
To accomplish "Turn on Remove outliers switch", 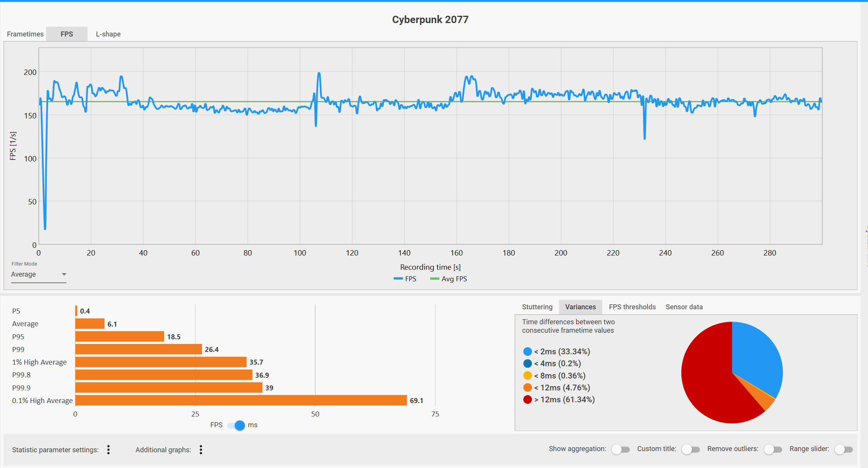I will pyautogui.click(x=772, y=449).
